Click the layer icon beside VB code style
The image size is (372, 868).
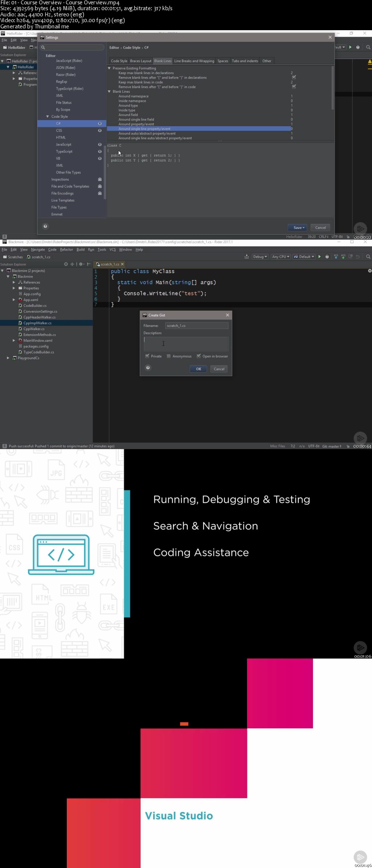[x=100, y=159]
